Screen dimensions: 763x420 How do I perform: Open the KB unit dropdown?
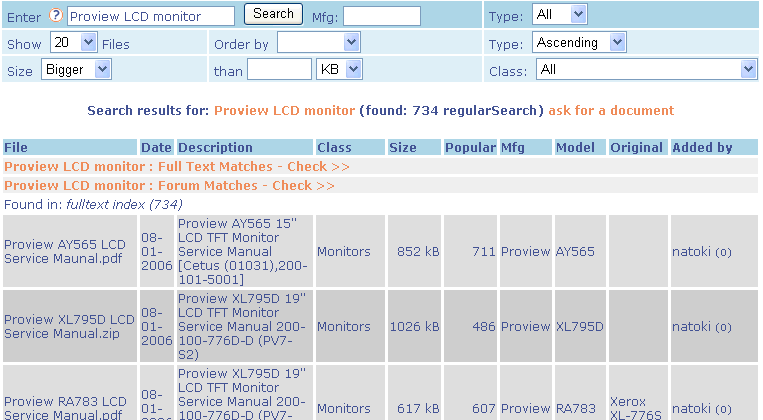pyautogui.click(x=339, y=70)
